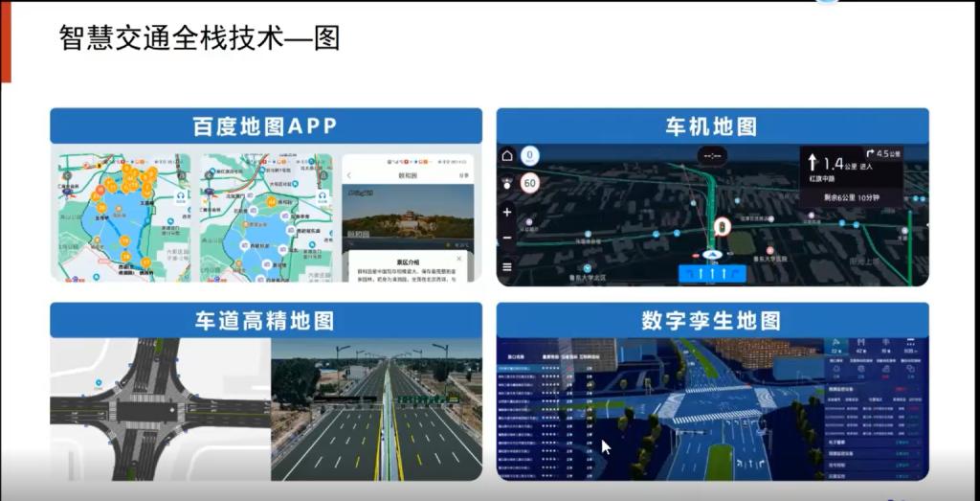Image resolution: width=980 pixels, height=501 pixels.
Task: Click the traffic light marker on the route
Action: 724,228
